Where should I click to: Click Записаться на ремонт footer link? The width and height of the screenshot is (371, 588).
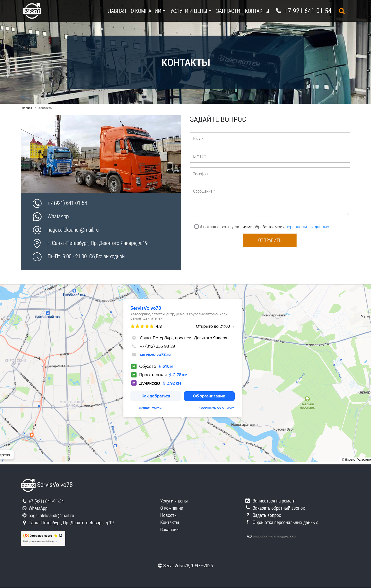point(274,501)
